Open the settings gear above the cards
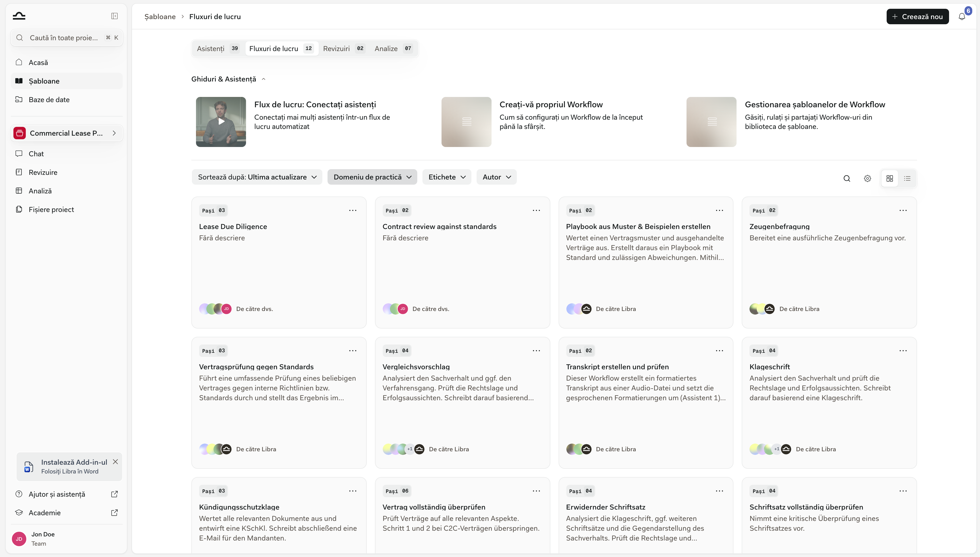Image resolution: width=980 pixels, height=557 pixels. (x=868, y=179)
